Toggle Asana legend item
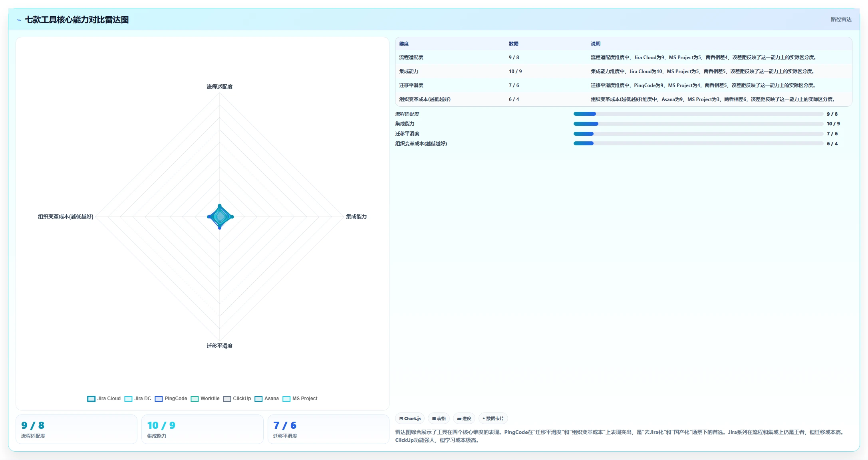 point(266,399)
